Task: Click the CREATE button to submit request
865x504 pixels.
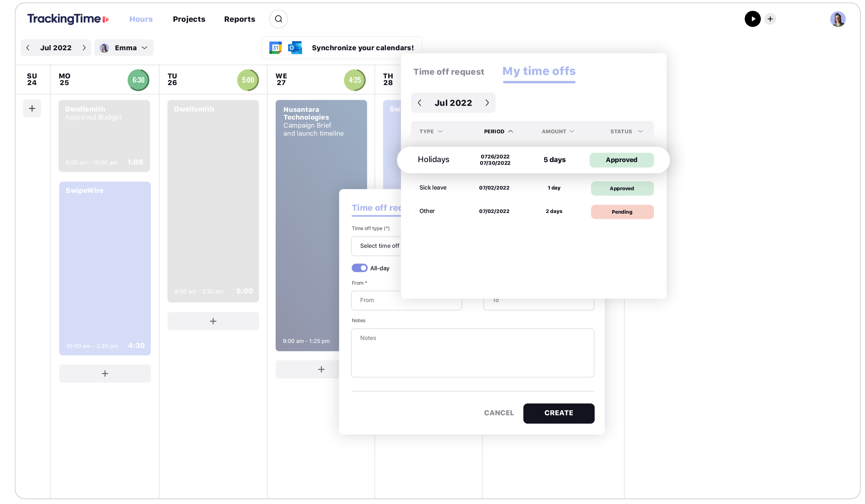Action: click(x=558, y=413)
